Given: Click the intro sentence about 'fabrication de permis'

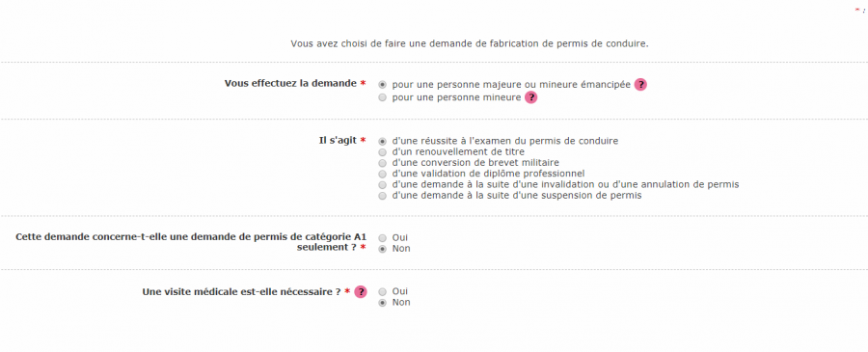Looking at the screenshot, I should (470, 43).
